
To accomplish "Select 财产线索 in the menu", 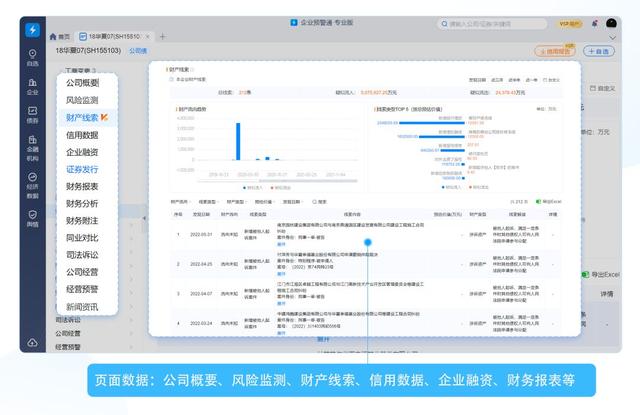I will coord(82,118).
